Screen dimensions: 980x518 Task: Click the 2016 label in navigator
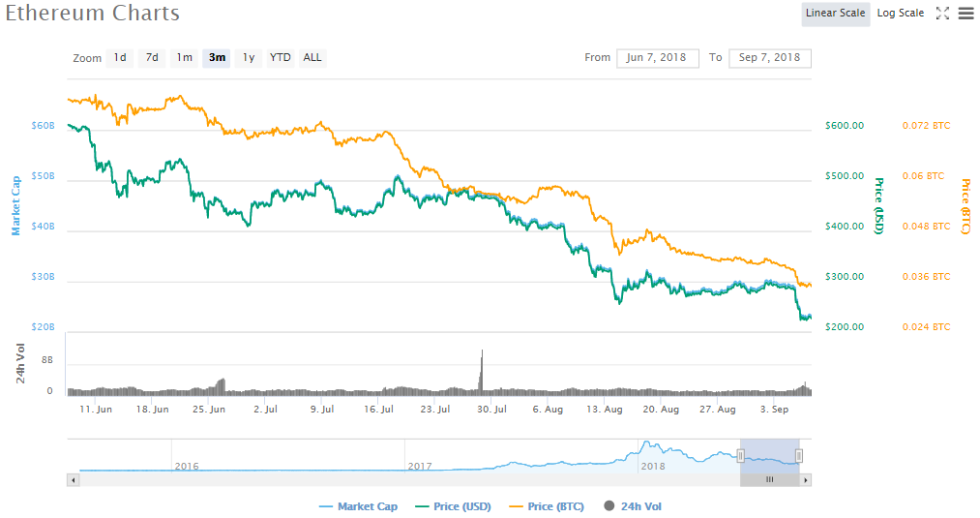(187, 467)
